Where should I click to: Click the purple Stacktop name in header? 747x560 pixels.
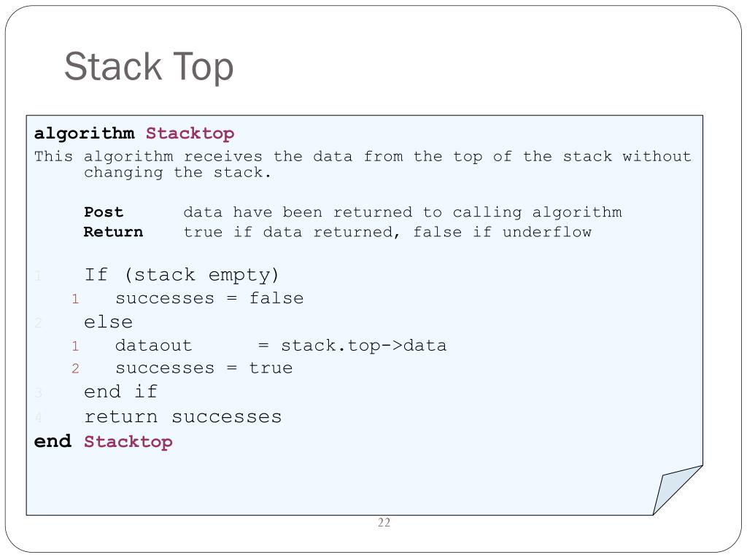click(x=190, y=133)
